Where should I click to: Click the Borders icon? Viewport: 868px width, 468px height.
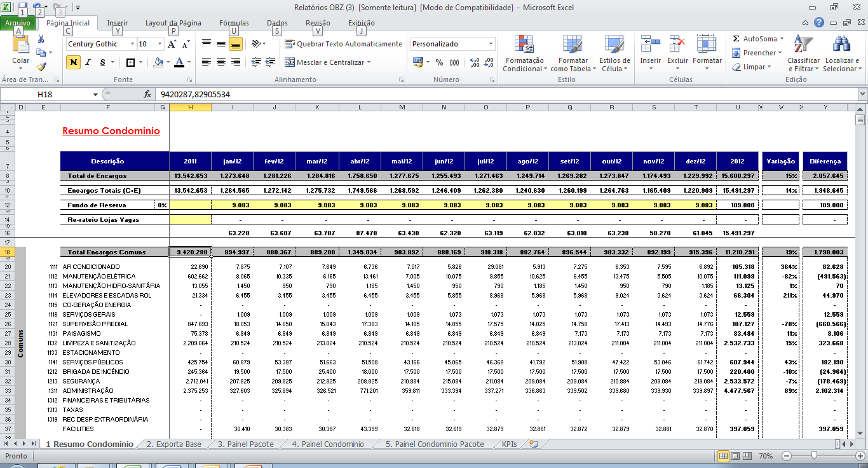[x=130, y=62]
